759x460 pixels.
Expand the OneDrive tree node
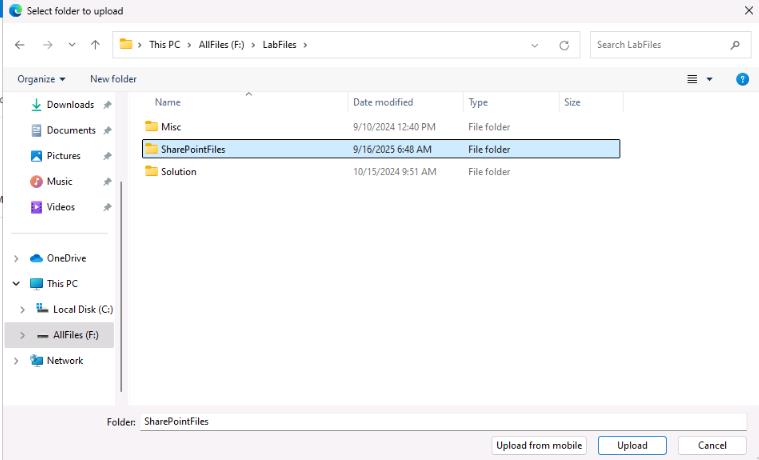click(x=16, y=258)
